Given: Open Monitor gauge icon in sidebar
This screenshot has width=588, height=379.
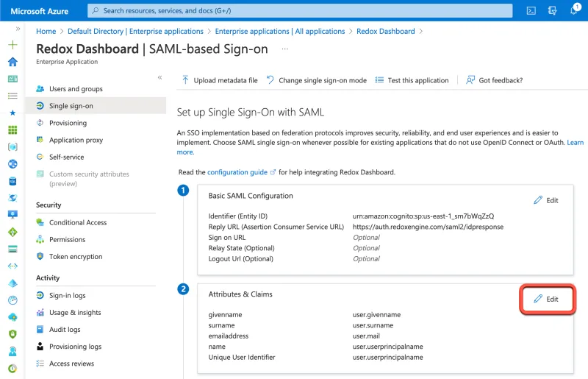Looking at the screenshot, I should [12, 300].
